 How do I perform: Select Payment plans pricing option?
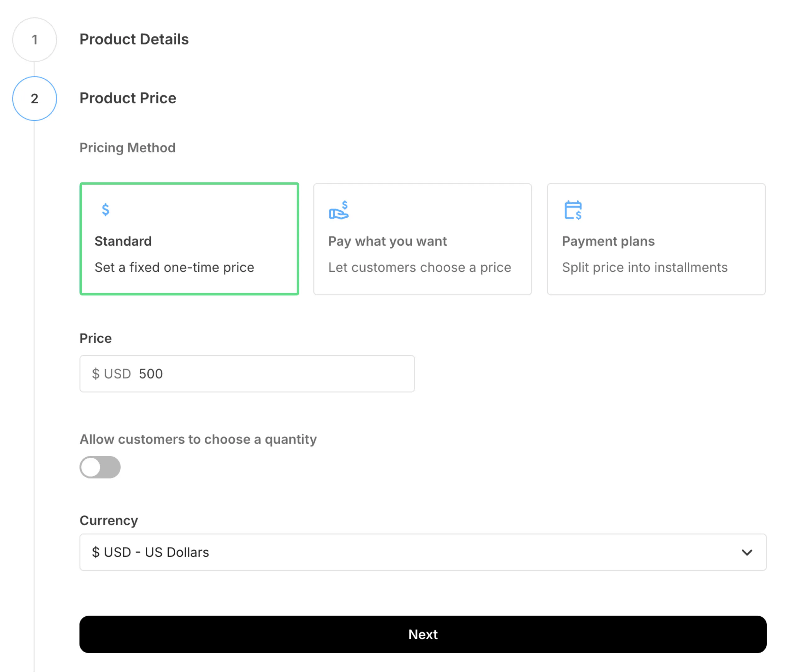656,239
